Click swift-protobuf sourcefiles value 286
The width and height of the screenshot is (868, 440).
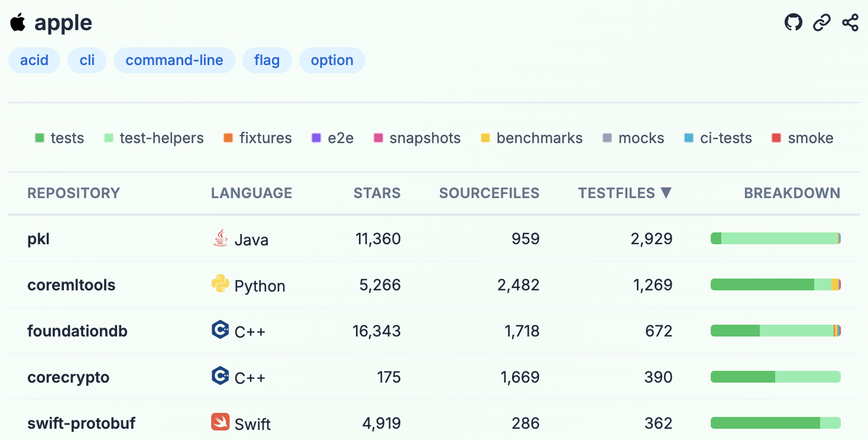pyautogui.click(x=526, y=423)
